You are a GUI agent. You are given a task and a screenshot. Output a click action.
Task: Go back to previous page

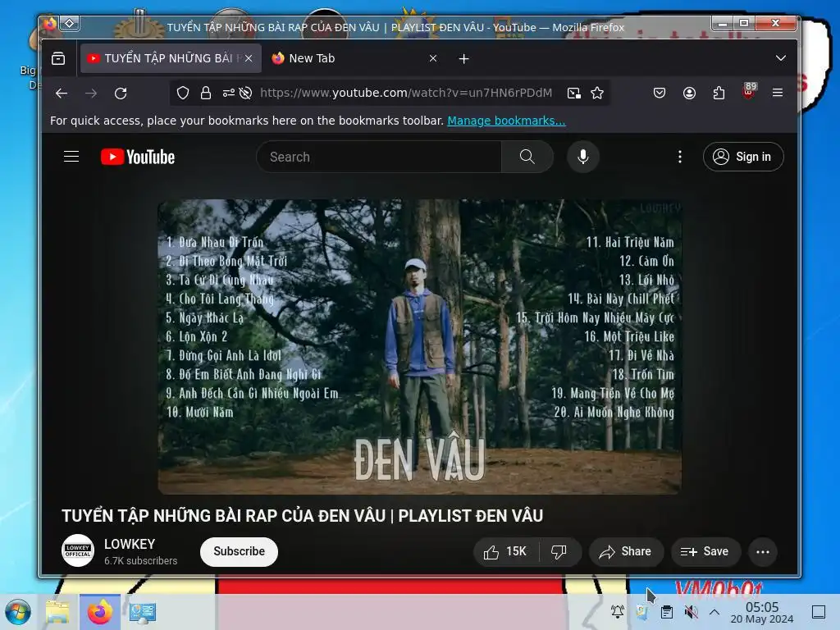point(62,94)
